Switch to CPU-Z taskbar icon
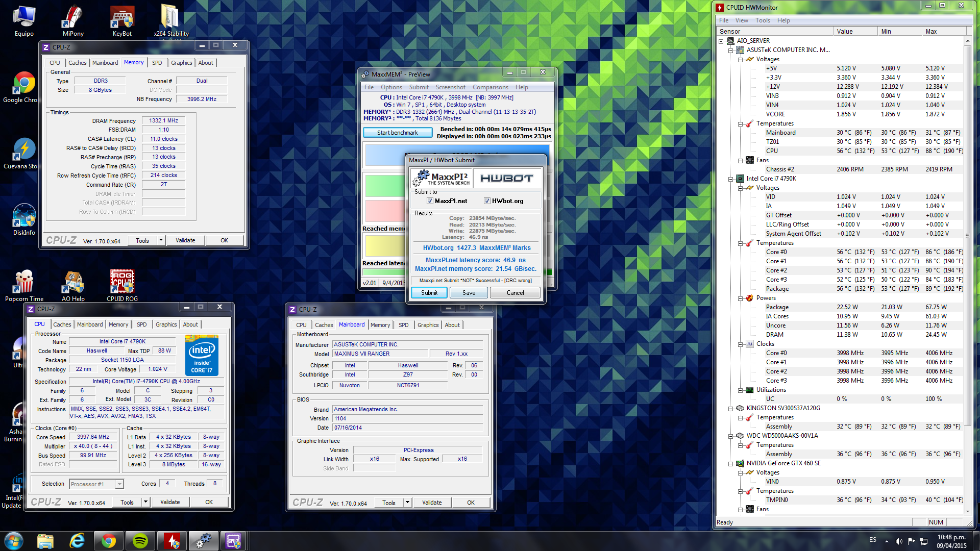This screenshot has height=551, width=980. [x=234, y=541]
